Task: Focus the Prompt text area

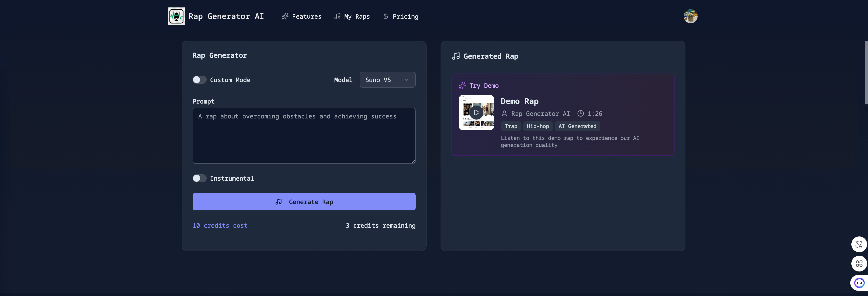Action: (304, 136)
